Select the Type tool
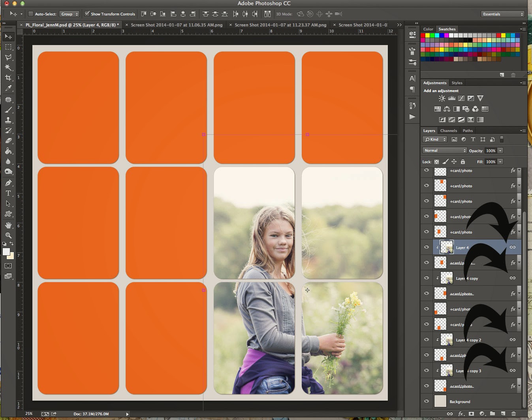This screenshot has height=420, width=532. pos(8,194)
